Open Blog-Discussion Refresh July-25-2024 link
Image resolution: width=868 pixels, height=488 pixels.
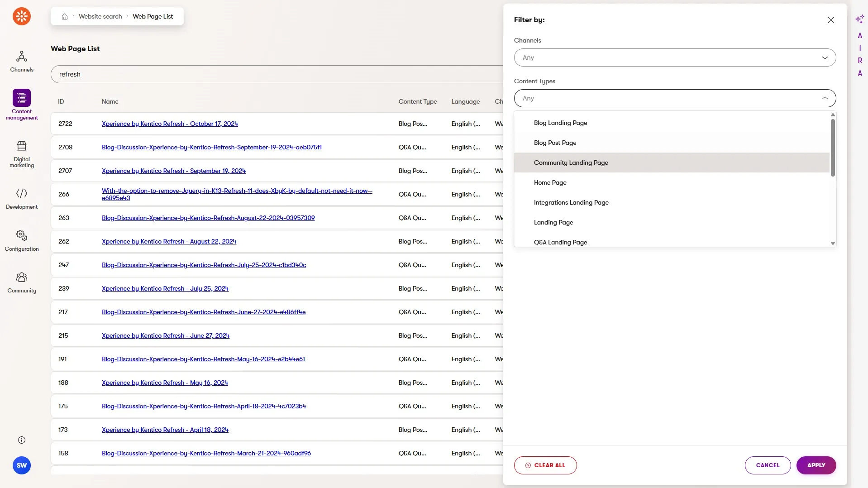204,265
